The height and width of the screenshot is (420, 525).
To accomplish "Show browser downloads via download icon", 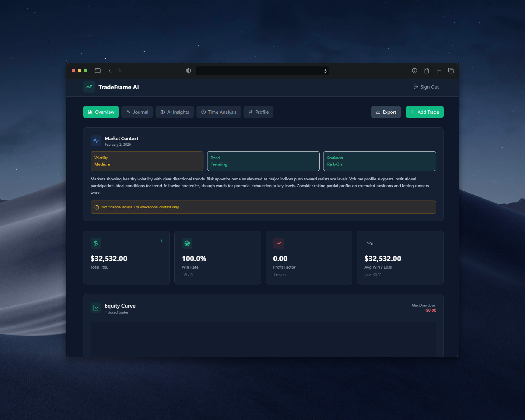I will pos(415,71).
